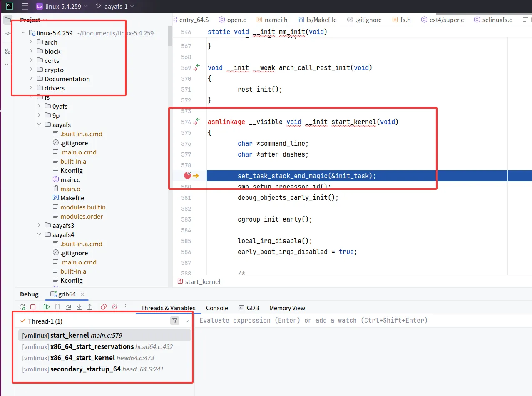View breakpoints dialog
The image size is (532, 396).
coord(104,307)
